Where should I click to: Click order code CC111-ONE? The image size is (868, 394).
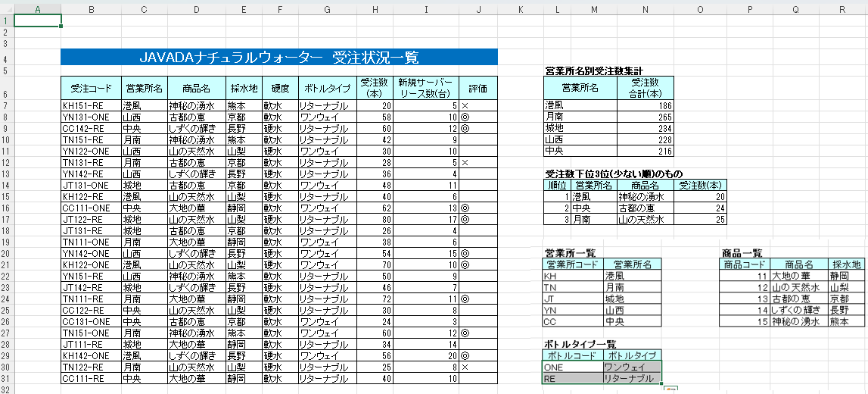pyautogui.click(x=92, y=208)
